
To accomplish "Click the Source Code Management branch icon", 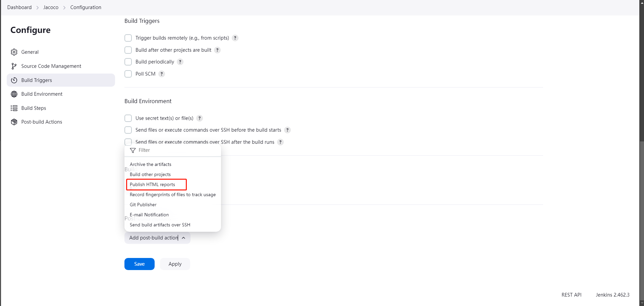I will (14, 66).
